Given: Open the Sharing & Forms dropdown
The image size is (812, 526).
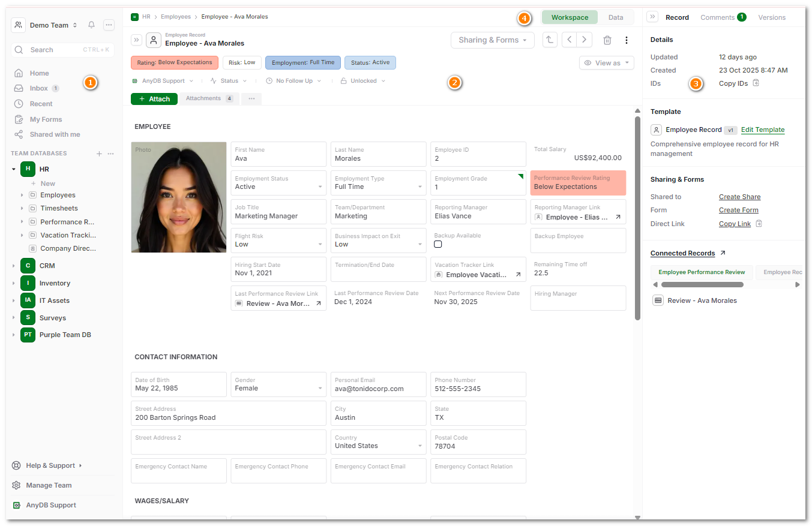Looking at the screenshot, I should tap(492, 40).
